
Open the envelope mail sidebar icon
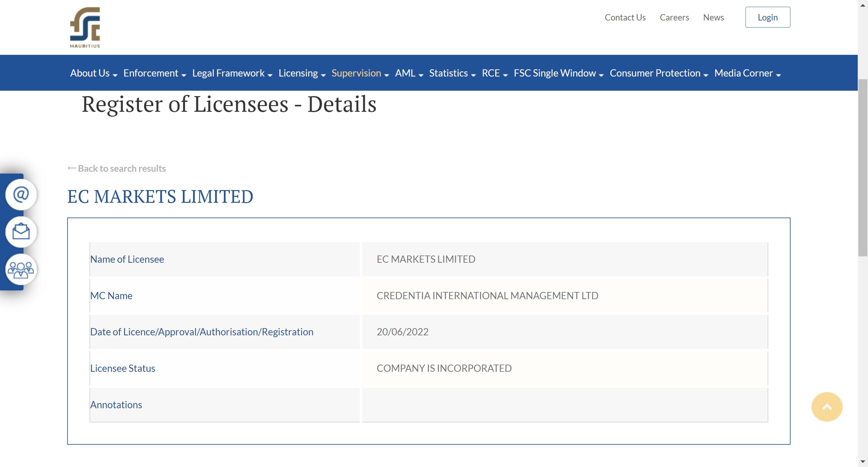tap(21, 232)
